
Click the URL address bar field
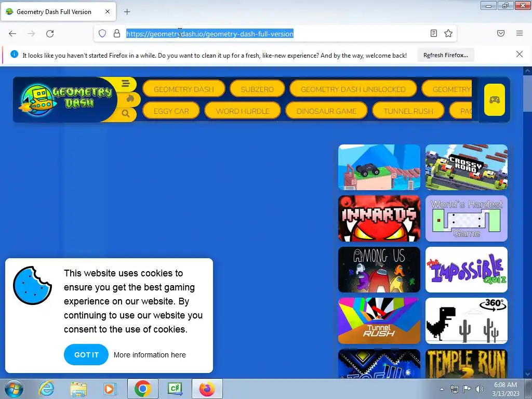click(275, 34)
